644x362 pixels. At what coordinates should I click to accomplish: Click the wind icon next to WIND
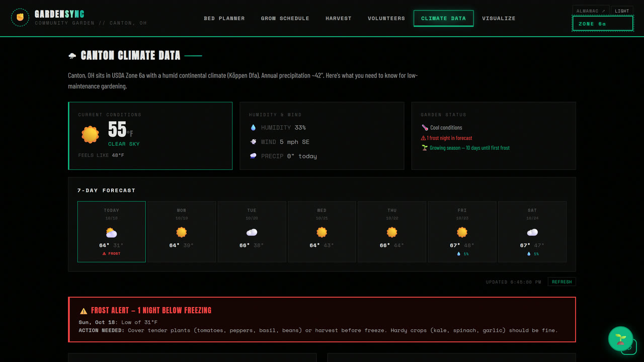click(254, 142)
